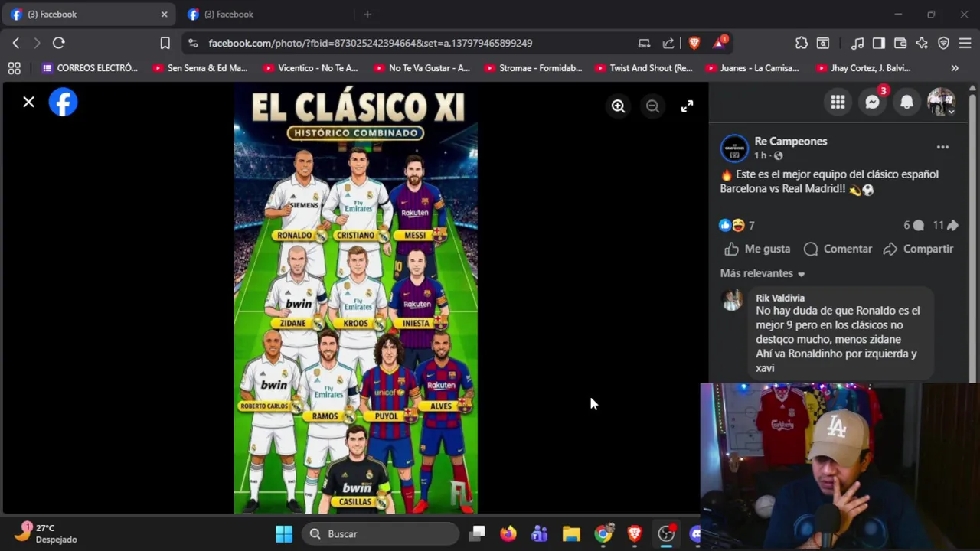980x551 pixels.
Task: Open CORREOS ELECTRÓ... bookmark folder
Action: pos(90,68)
